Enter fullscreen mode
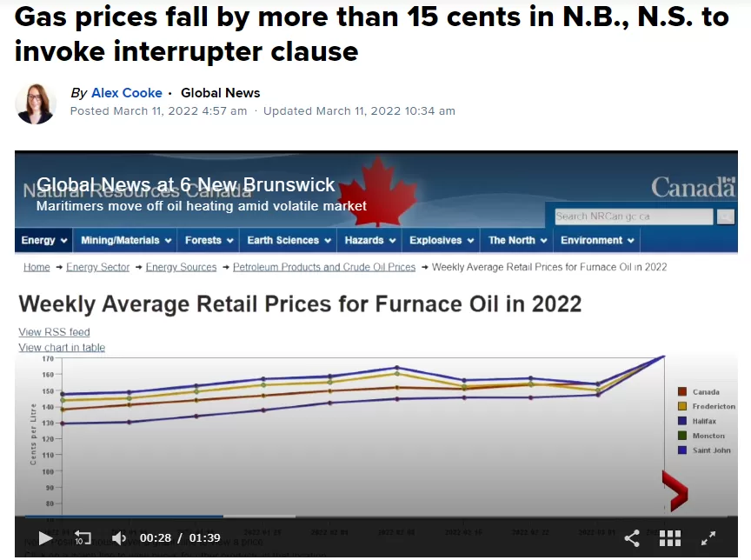Image resolution: width=751 pixels, height=560 pixels. 708,538
